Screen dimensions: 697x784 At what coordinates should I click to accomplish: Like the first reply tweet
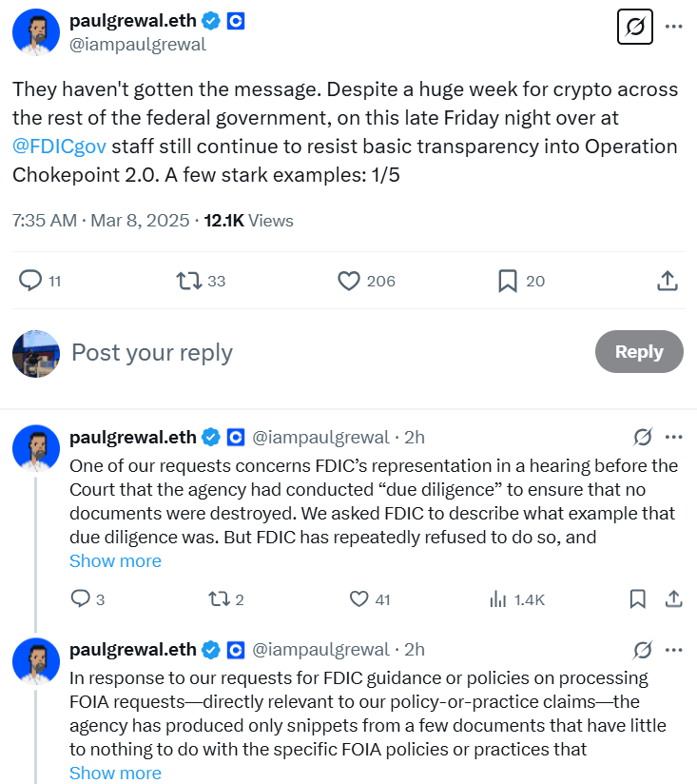[x=359, y=599]
